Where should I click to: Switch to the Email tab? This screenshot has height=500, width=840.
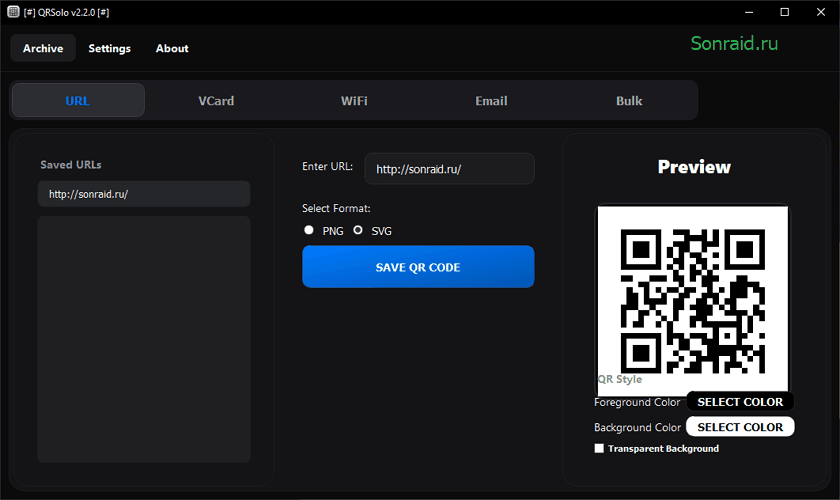tap(491, 101)
